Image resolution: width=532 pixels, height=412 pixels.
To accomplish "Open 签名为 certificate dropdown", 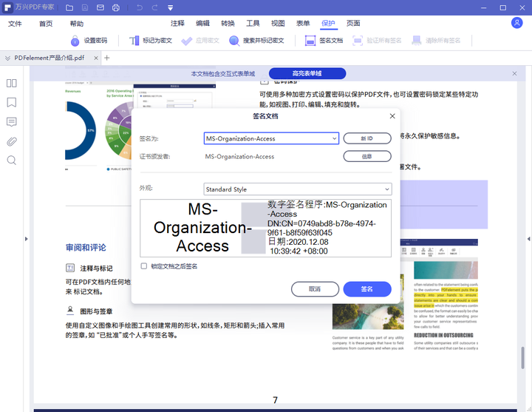I will tap(271, 138).
